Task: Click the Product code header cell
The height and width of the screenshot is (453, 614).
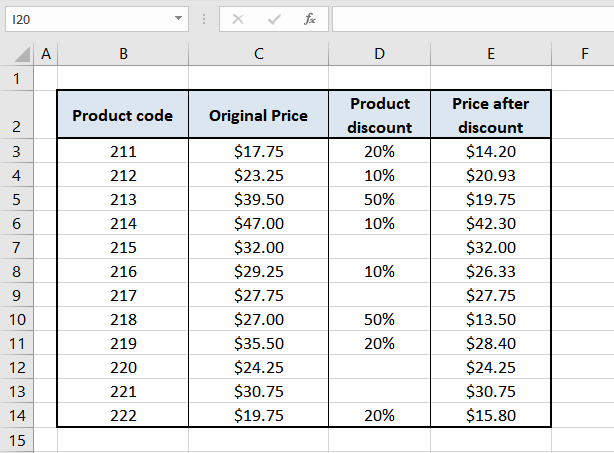Action: coord(122,115)
